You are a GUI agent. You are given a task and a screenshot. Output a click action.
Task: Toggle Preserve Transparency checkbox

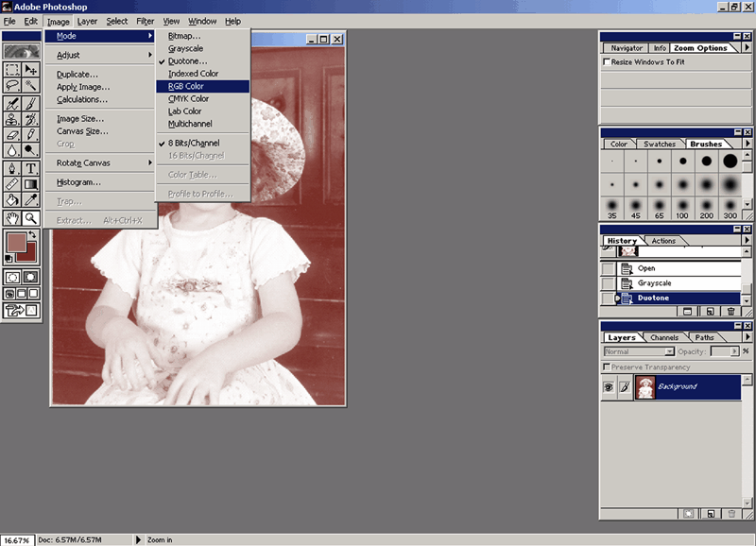[x=607, y=367]
